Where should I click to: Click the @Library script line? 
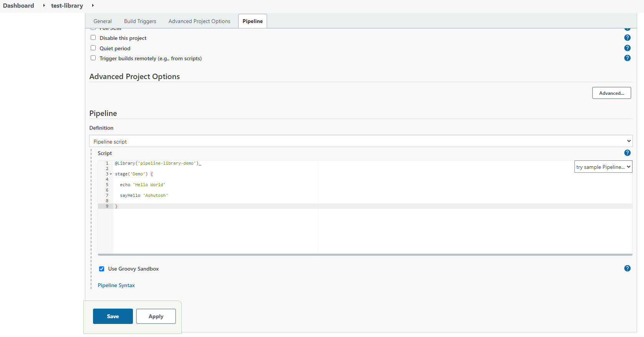click(x=158, y=163)
